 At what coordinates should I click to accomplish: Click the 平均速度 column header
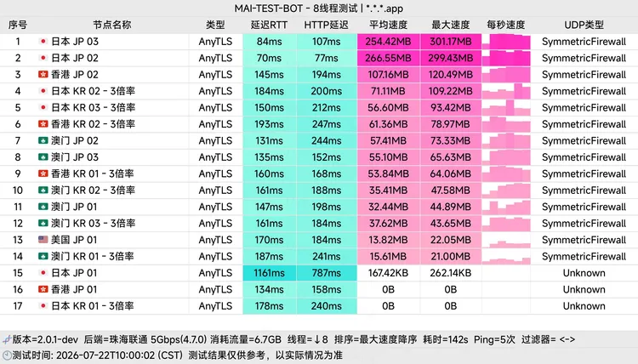coord(388,25)
